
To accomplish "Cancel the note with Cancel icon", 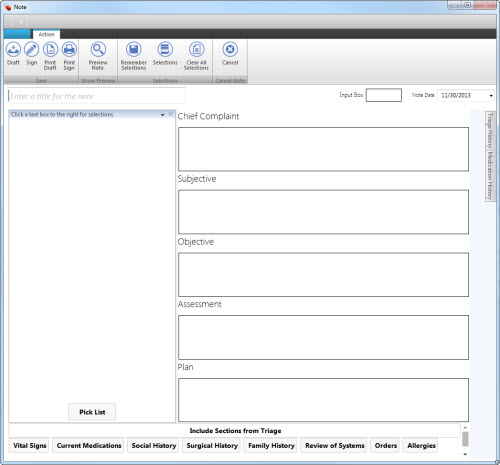I will pyautogui.click(x=230, y=50).
